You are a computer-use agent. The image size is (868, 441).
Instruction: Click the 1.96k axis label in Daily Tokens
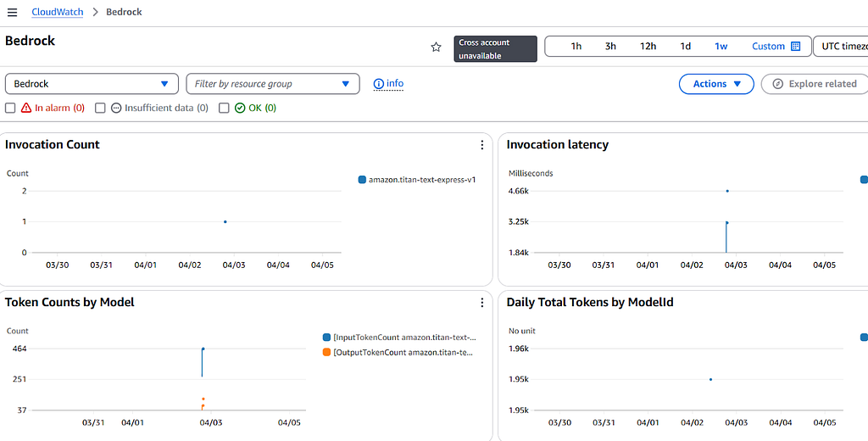(520, 349)
